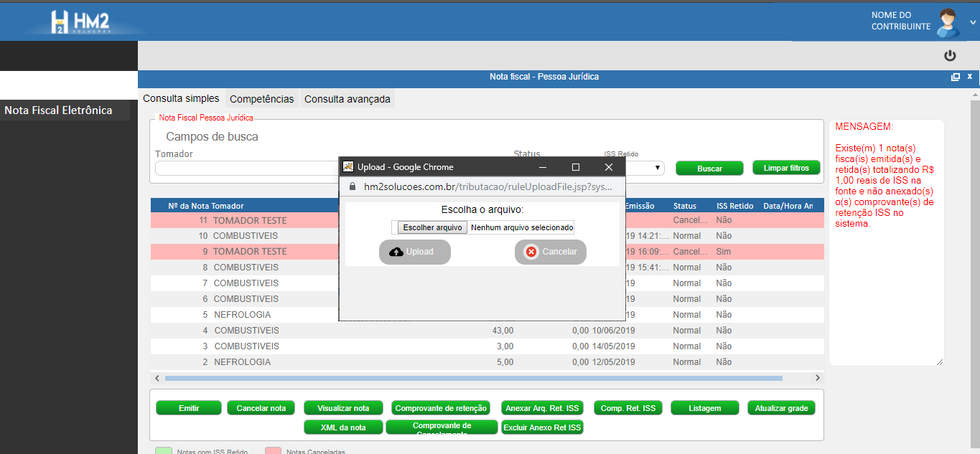Screen dimensions: 980x454
Task: Click the power logout icon
Action: click(x=950, y=56)
